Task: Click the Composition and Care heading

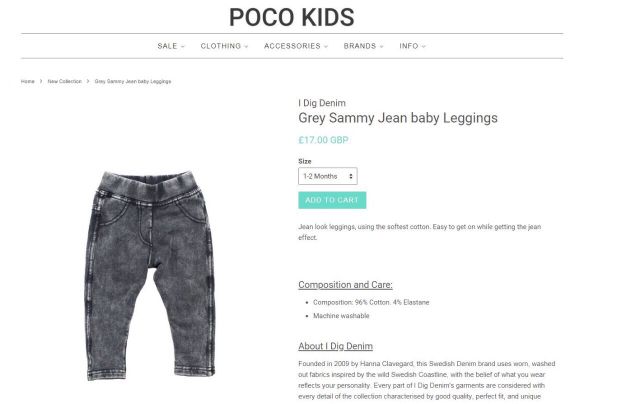Action: coord(345,285)
